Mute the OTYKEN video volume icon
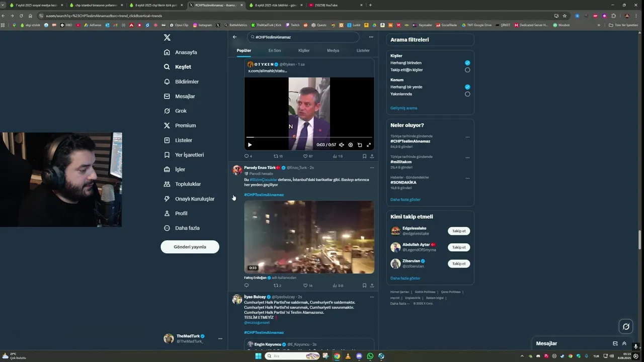644x362 pixels. [x=342, y=145]
